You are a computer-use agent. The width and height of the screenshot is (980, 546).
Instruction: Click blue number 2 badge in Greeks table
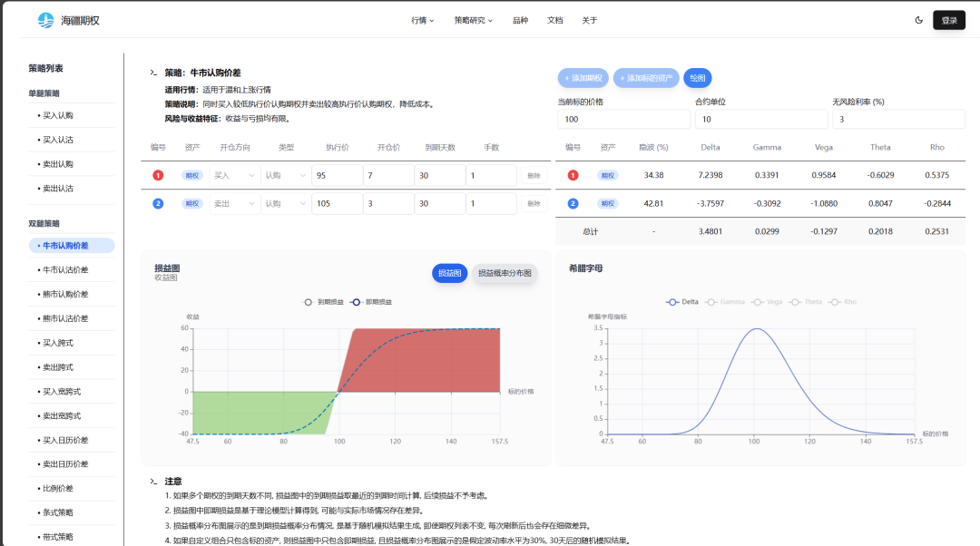(x=573, y=204)
